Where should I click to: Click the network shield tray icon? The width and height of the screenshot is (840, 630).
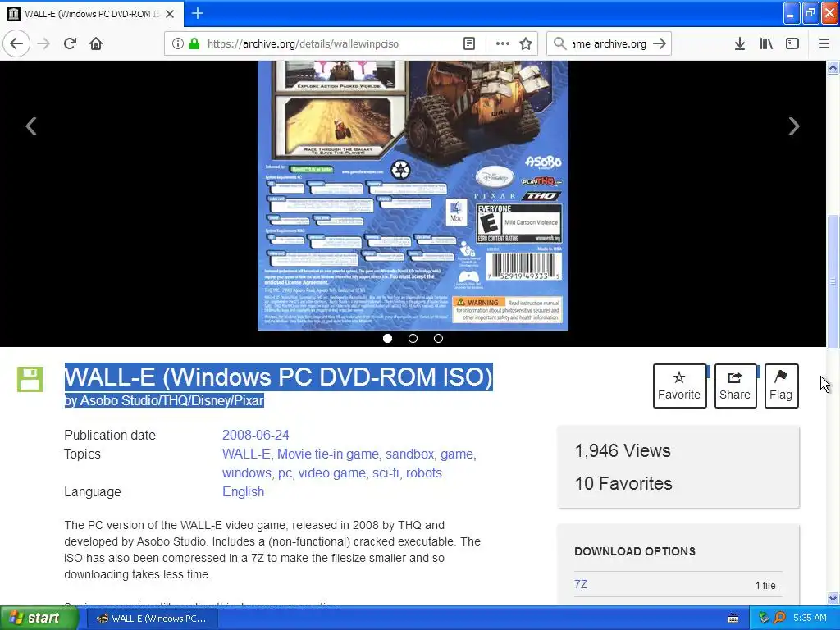click(764, 619)
